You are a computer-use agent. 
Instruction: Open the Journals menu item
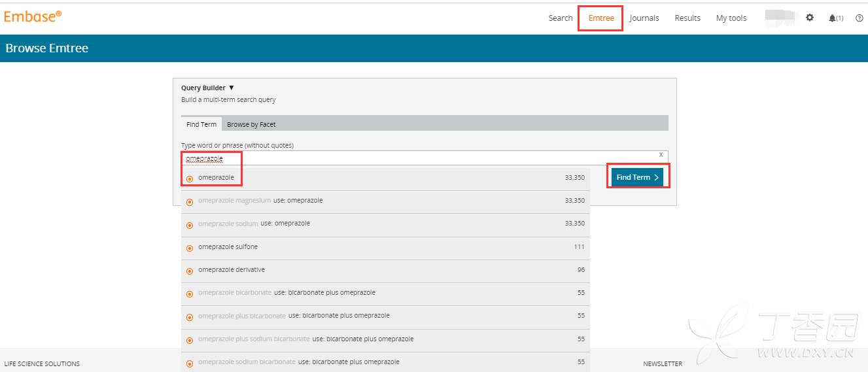click(644, 18)
